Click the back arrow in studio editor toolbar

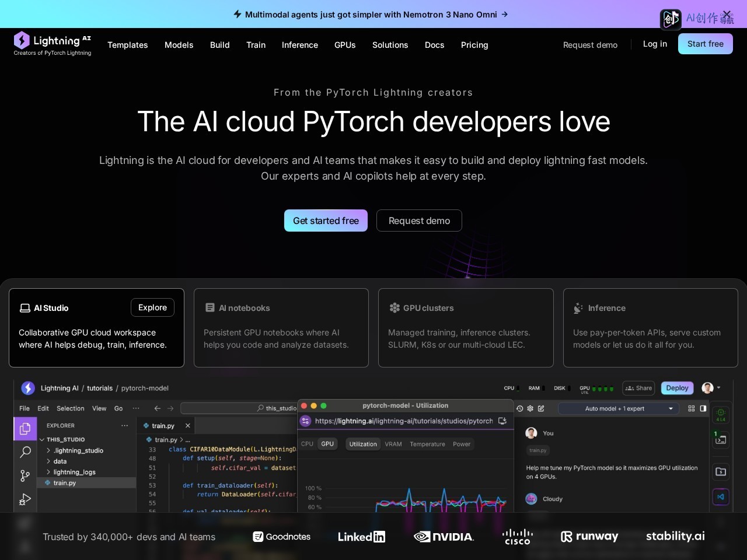[x=158, y=408]
